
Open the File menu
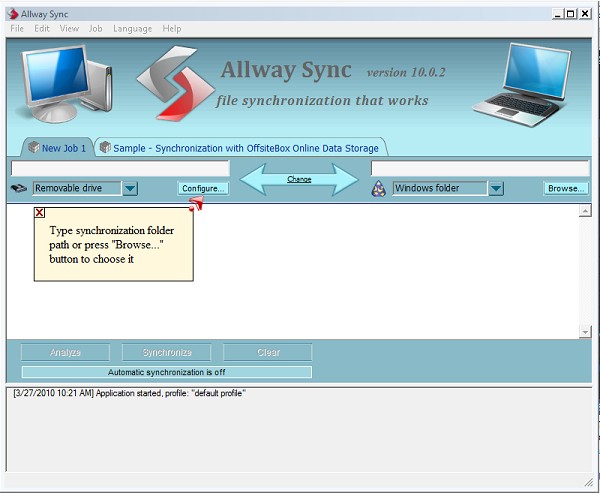(x=17, y=29)
